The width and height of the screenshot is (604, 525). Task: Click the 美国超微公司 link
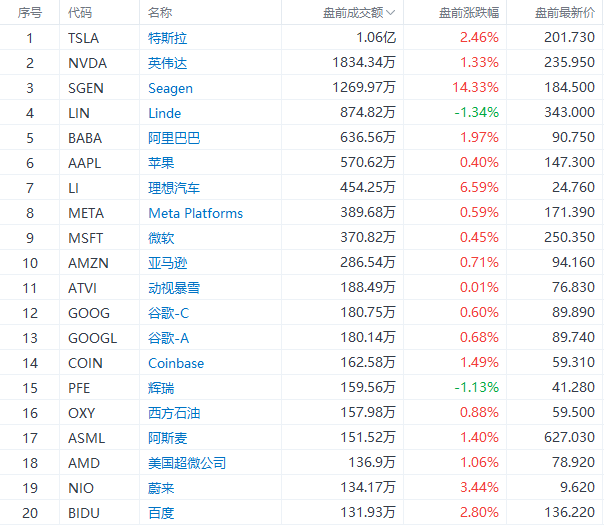187,463
